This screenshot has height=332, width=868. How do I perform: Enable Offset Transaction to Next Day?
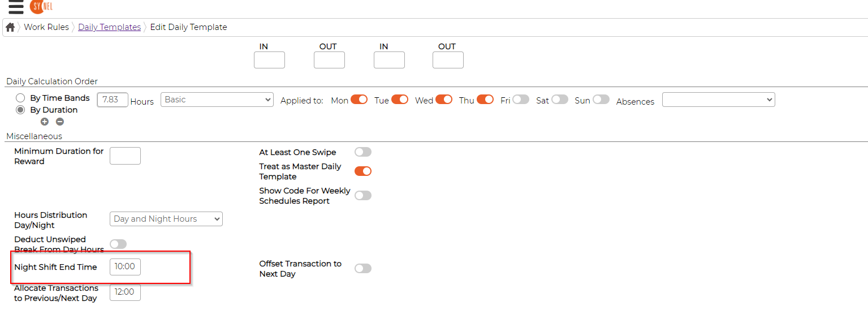point(363,268)
